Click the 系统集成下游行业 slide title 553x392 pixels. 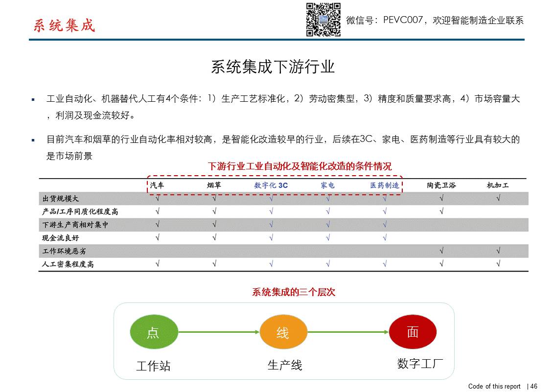[273, 67]
